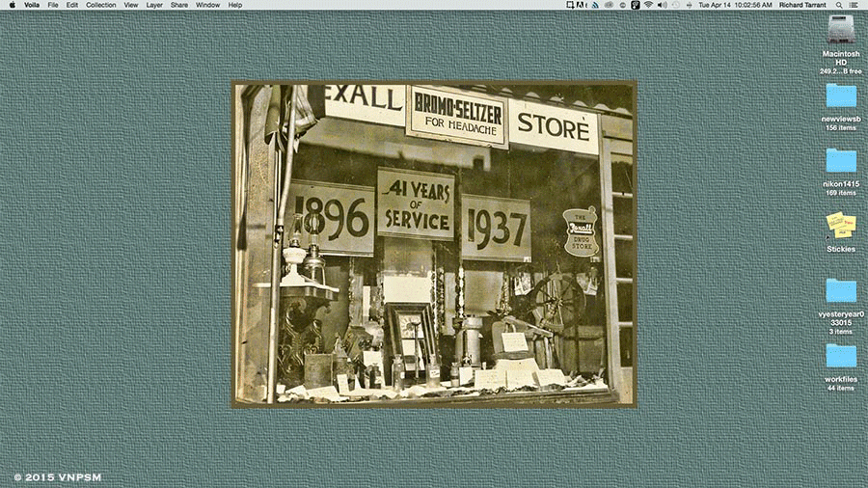Image resolution: width=868 pixels, height=488 pixels.
Task: Open the Voila application menu
Action: click(32, 5)
